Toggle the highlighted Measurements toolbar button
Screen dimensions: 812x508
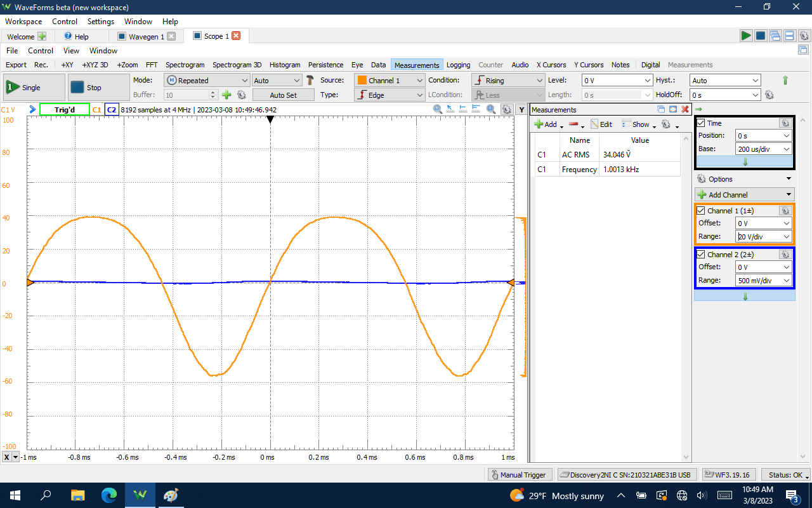(x=417, y=65)
